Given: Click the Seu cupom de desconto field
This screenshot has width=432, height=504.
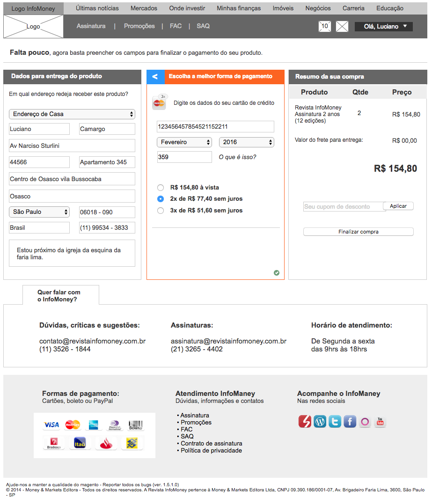Looking at the screenshot, I should click(x=343, y=207).
